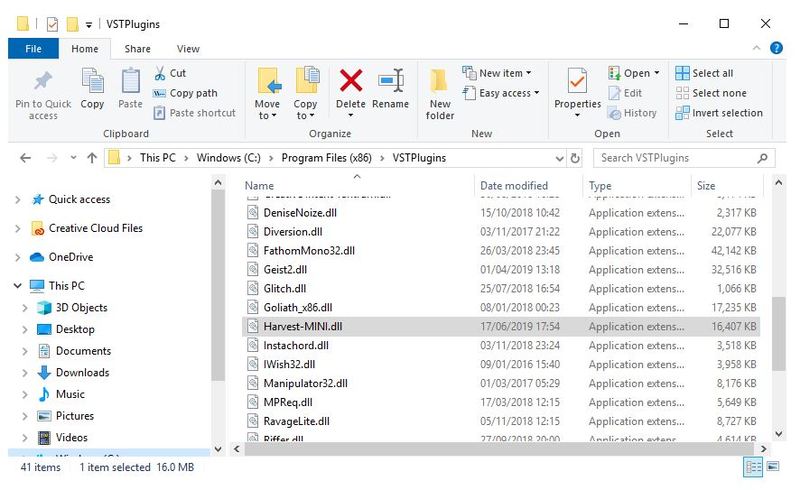This screenshot has height=490, width=800.
Task: Switch to details view in status bar
Action: pos(753,467)
